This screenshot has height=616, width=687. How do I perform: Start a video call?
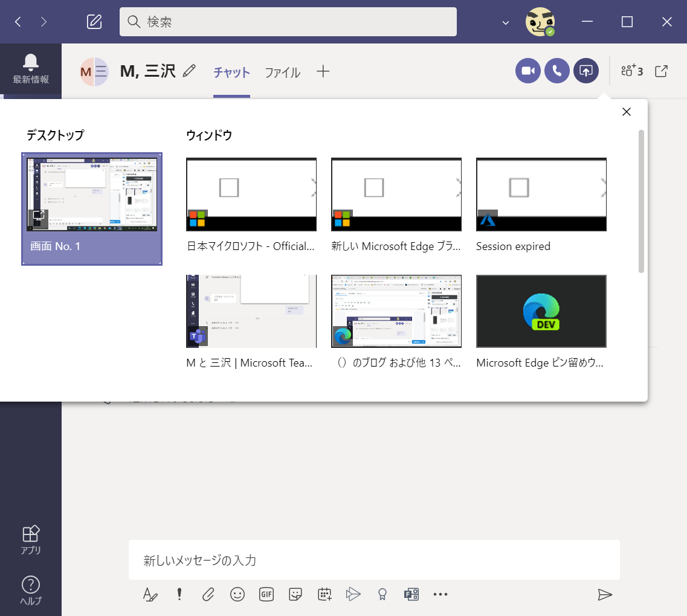527,71
